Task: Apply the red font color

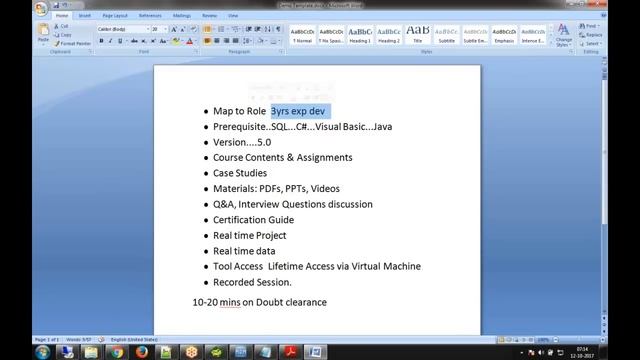Action: coord(189,41)
